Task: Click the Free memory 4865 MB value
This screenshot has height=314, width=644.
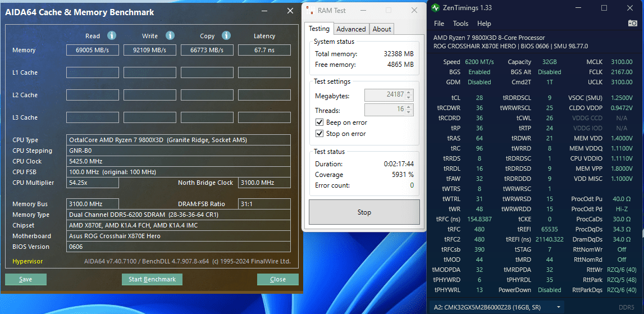Action: click(x=400, y=65)
